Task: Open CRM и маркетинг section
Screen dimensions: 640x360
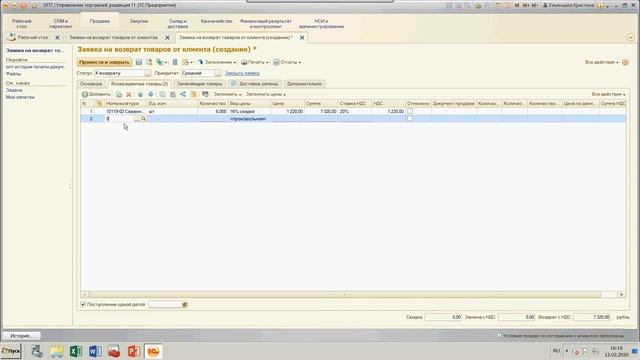Action: click(x=60, y=24)
